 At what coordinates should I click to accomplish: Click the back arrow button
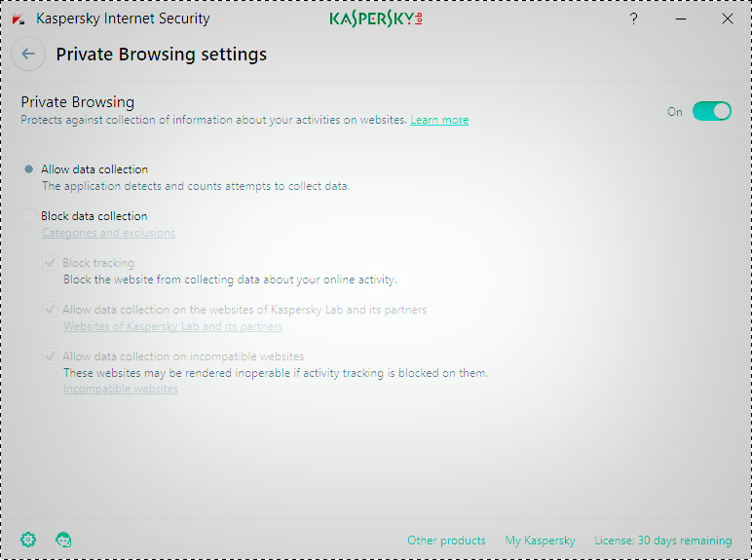[x=28, y=55]
